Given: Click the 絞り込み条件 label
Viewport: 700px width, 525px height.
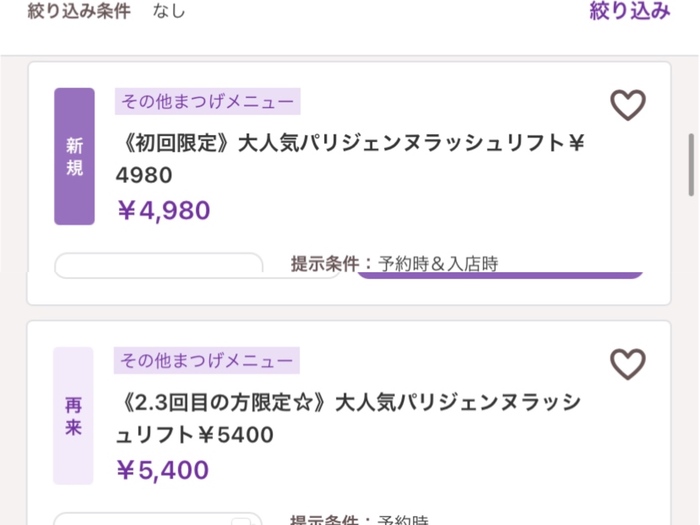Looking at the screenshot, I should (x=79, y=11).
